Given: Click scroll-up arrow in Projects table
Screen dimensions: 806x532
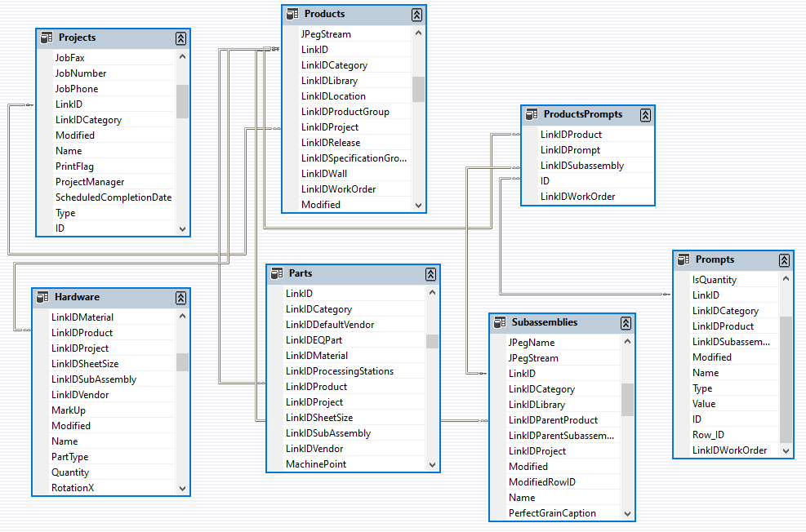Looking at the screenshot, I should (182, 57).
